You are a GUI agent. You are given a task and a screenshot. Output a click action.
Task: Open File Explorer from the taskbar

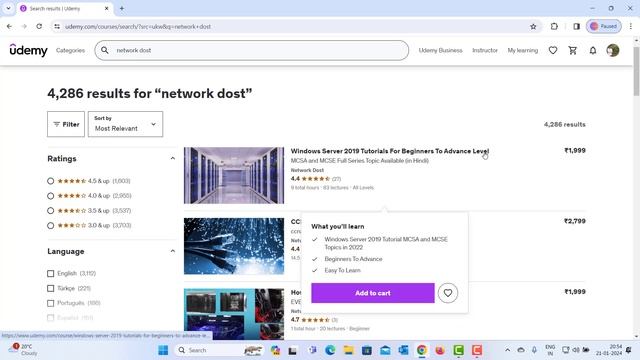click(x=348, y=350)
